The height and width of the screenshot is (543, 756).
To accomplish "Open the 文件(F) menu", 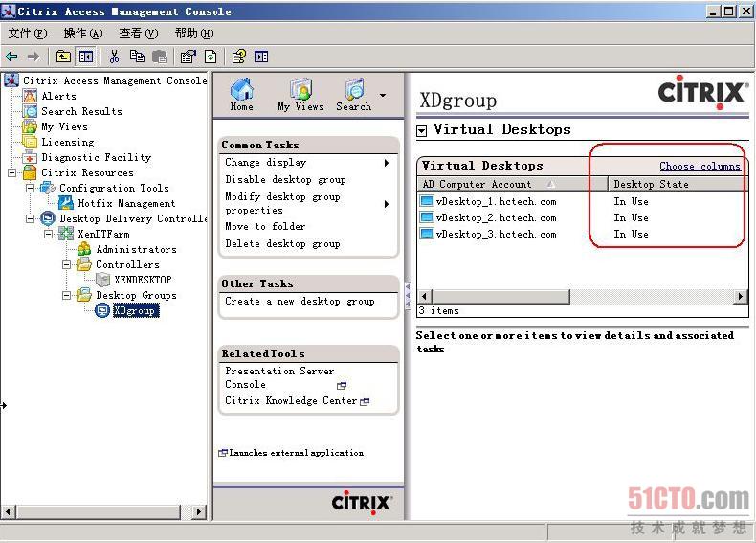I will pos(28,34).
